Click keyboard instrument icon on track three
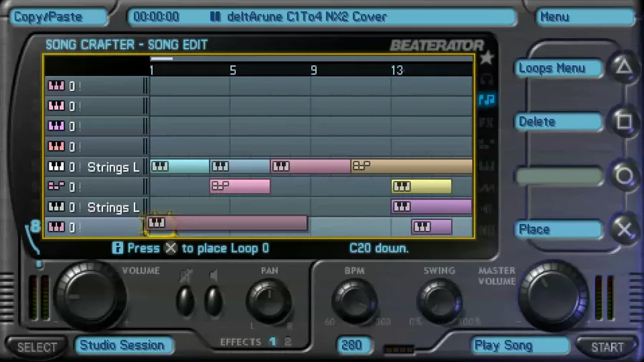The height and width of the screenshot is (362, 644). [x=57, y=126]
